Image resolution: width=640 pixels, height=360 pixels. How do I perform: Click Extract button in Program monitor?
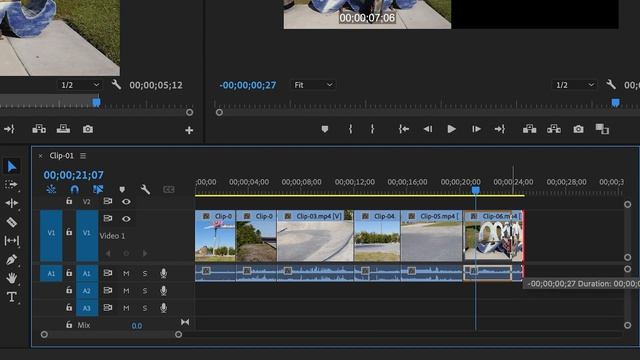click(x=553, y=129)
